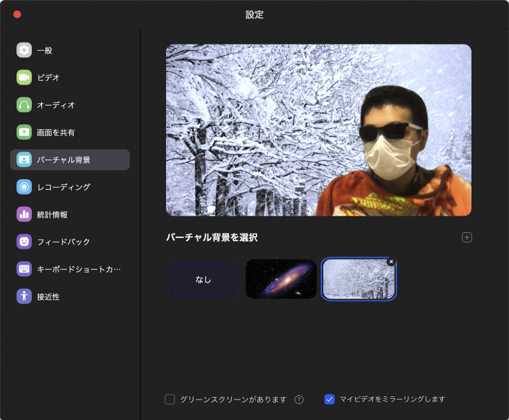Click the バーチャル背景 label in sidebar
This screenshot has height=420, width=509.
click(64, 160)
